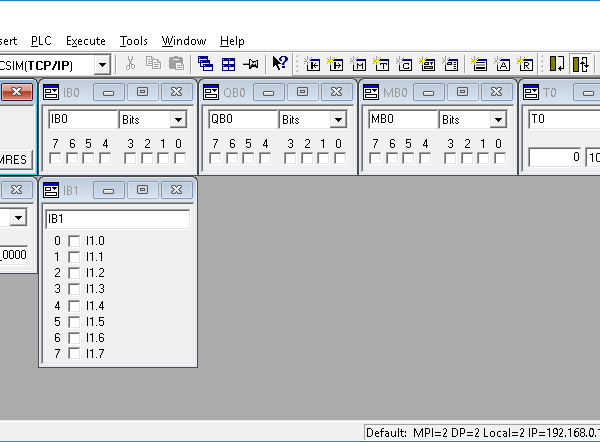
Task: Toggle the Always On Top pushpin icon
Action: [251, 64]
